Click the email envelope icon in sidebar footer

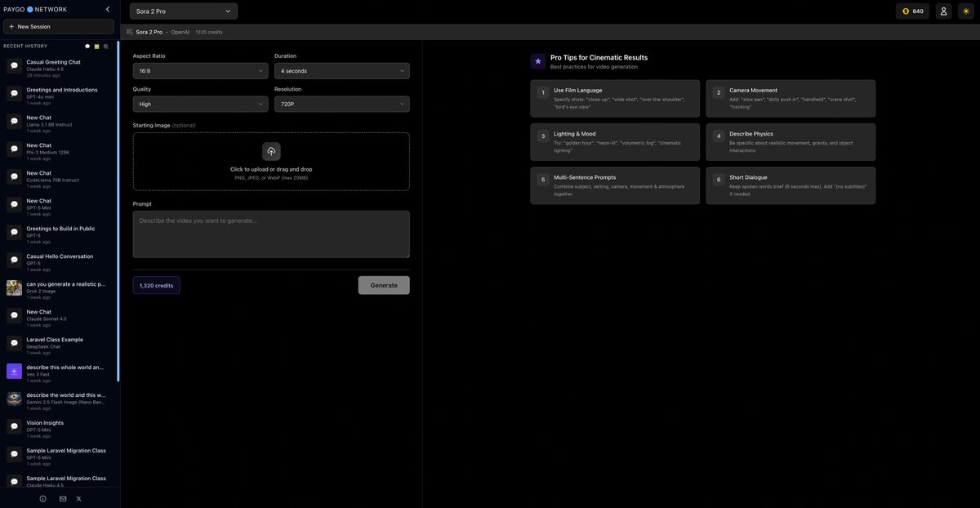63,498
